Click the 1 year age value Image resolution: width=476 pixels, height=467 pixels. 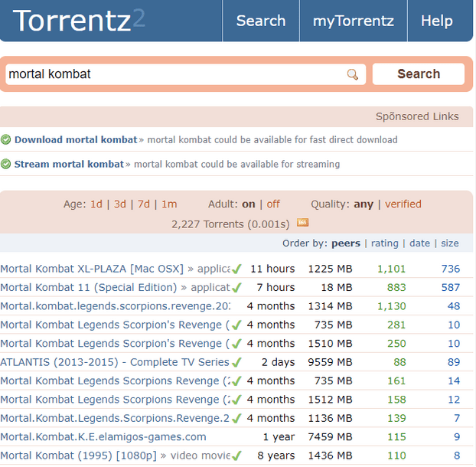pos(279,437)
